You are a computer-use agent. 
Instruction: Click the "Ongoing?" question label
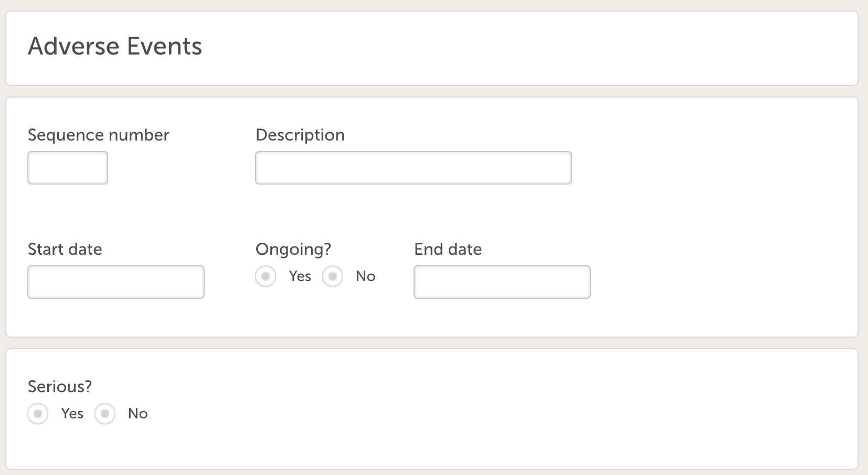coord(293,250)
